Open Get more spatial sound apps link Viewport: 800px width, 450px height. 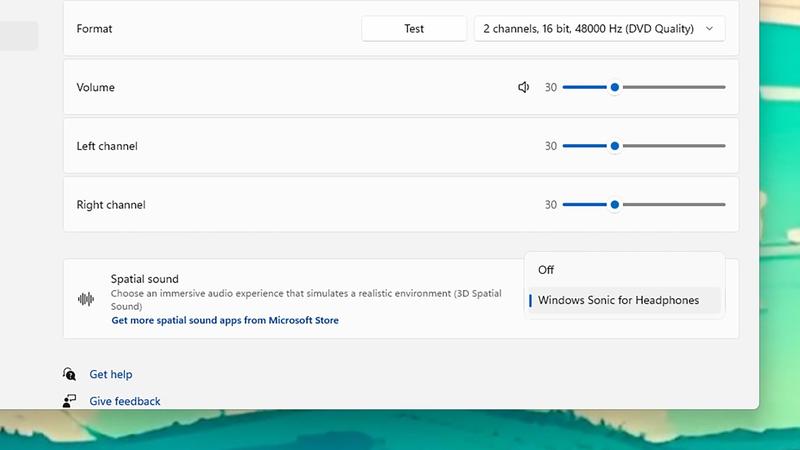pos(225,321)
